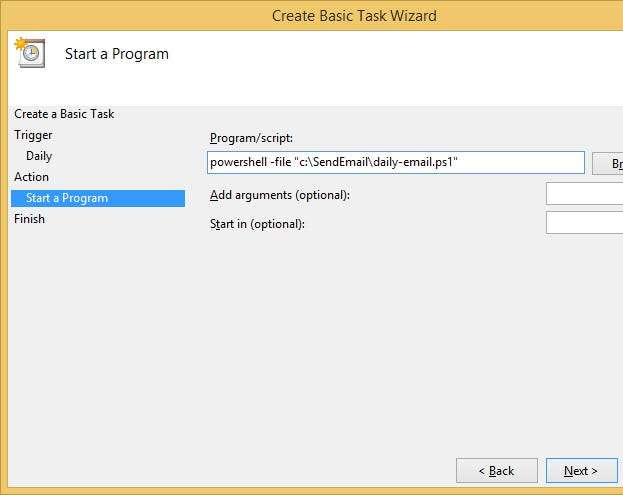Click the Start in (optional) label

coord(257,224)
